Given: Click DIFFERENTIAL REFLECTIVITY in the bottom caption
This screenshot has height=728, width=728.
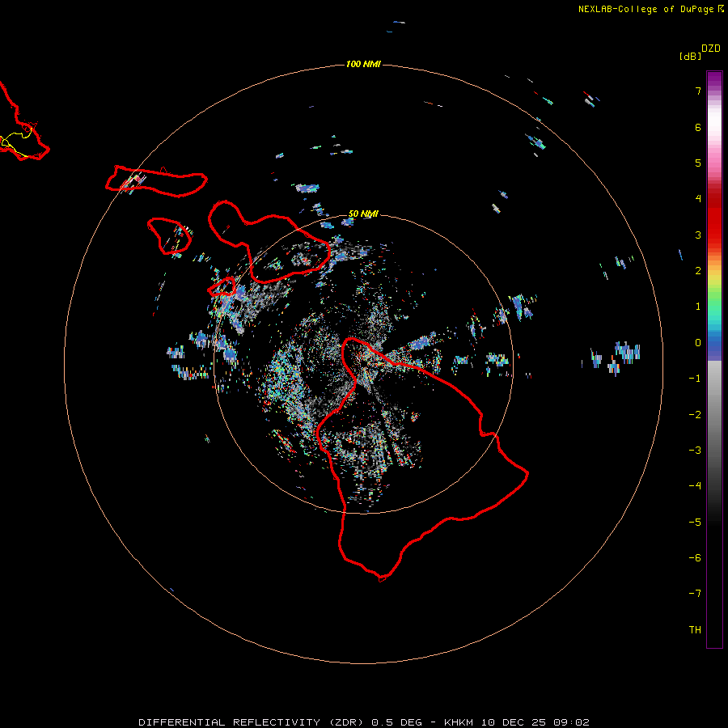Looking at the screenshot, I should click(230, 722).
